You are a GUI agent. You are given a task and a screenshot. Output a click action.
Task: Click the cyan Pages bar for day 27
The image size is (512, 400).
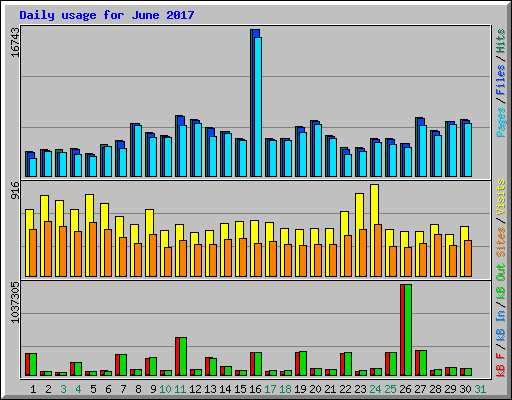click(x=423, y=151)
